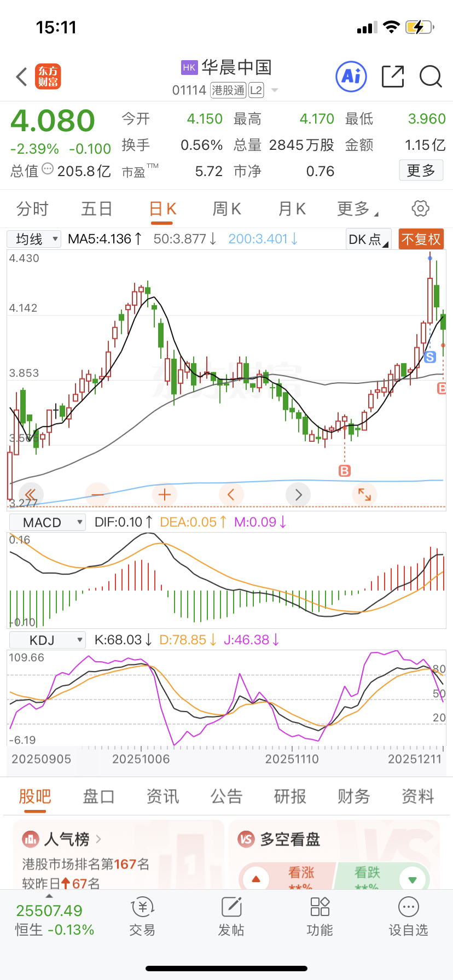Move chart left one candle

(x=231, y=495)
